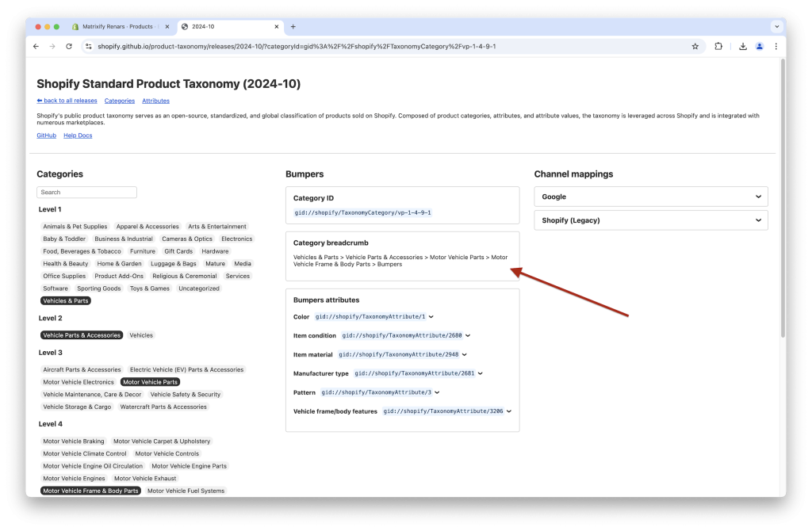Click the back navigation arrow

[36, 46]
